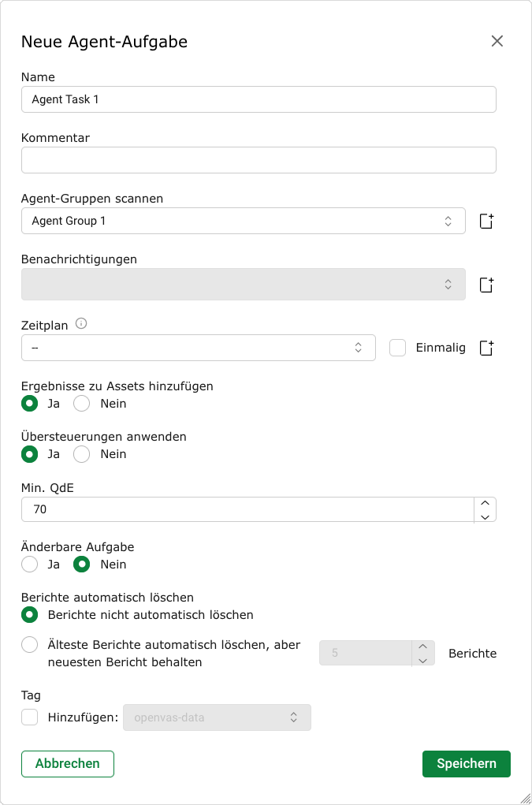Click new schedule icon next to Einmalig
Image resolution: width=532 pixels, height=805 pixels.
(x=486, y=348)
